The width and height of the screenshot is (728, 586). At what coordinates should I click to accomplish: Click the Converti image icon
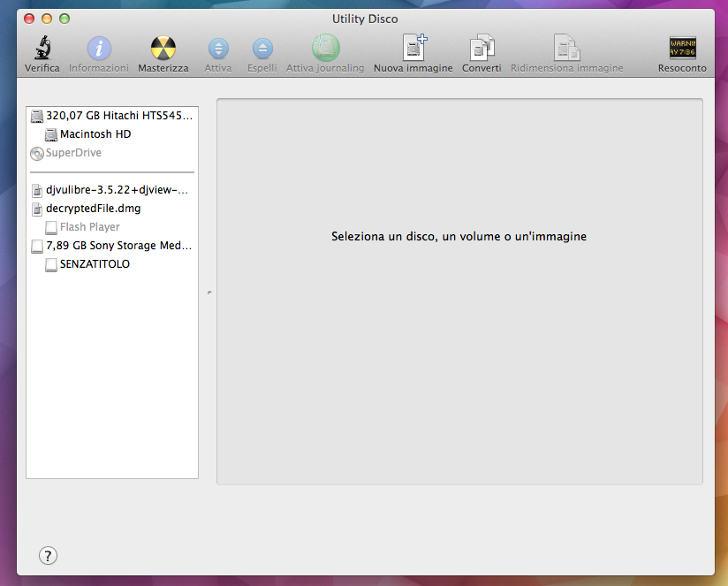[x=482, y=49]
